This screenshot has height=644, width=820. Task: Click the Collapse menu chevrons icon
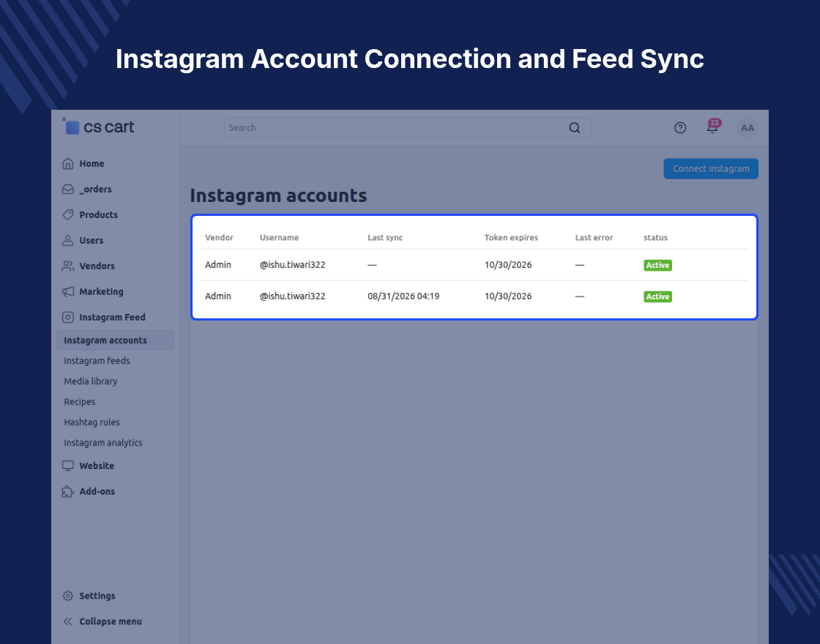pyautogui.click(x=68, y=621)
